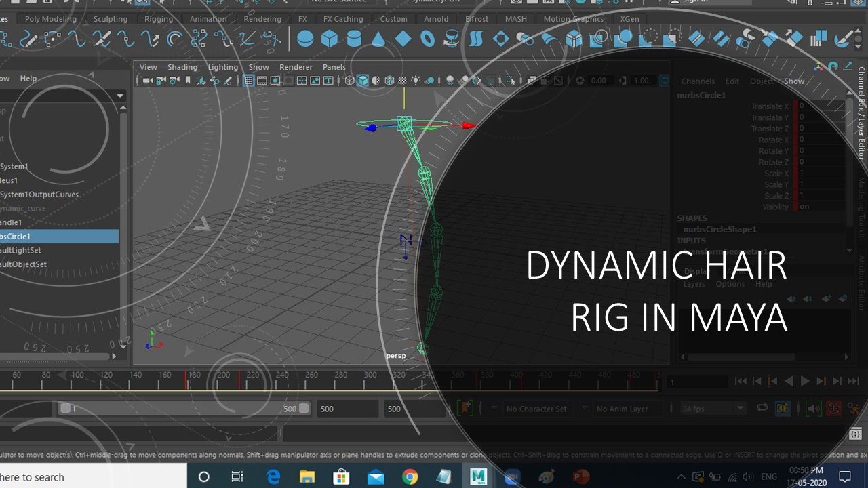The width and height of the screenshot is (868, 488).
Task: Step forward one key
Action: tap(821, 382)
